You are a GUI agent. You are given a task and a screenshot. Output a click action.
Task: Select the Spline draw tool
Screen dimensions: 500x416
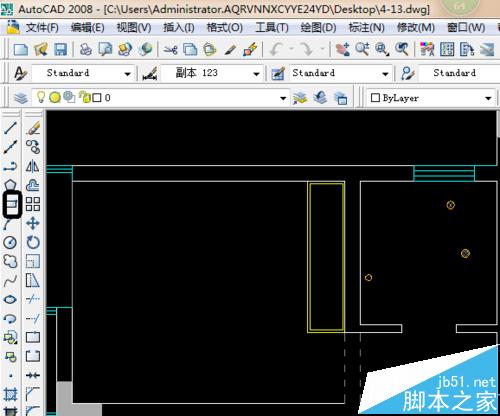click(10, 281)
